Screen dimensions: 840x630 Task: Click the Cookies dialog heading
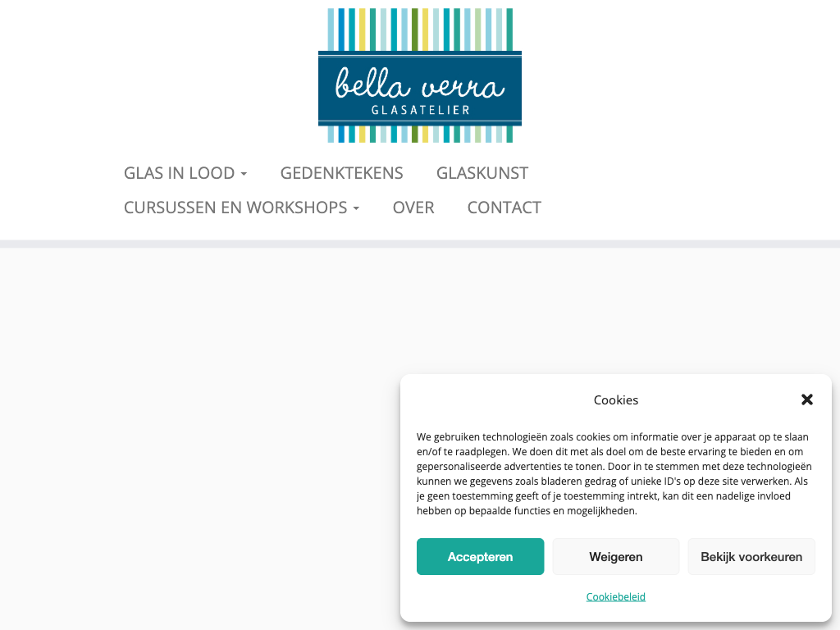615,400
